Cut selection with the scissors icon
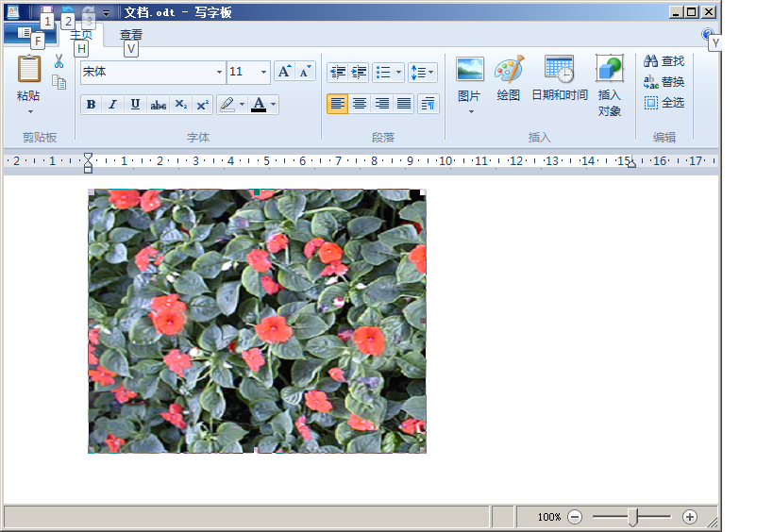 tap(59, 61)
